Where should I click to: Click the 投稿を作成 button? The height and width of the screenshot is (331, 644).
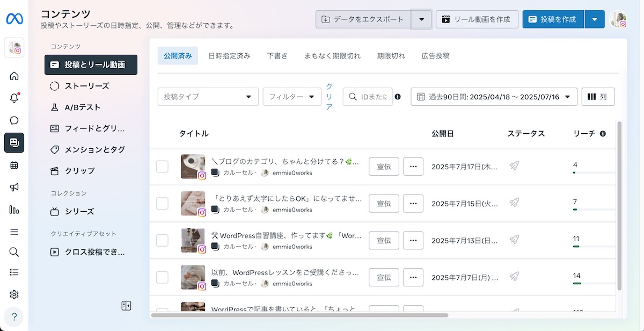(x=553, y=19)
